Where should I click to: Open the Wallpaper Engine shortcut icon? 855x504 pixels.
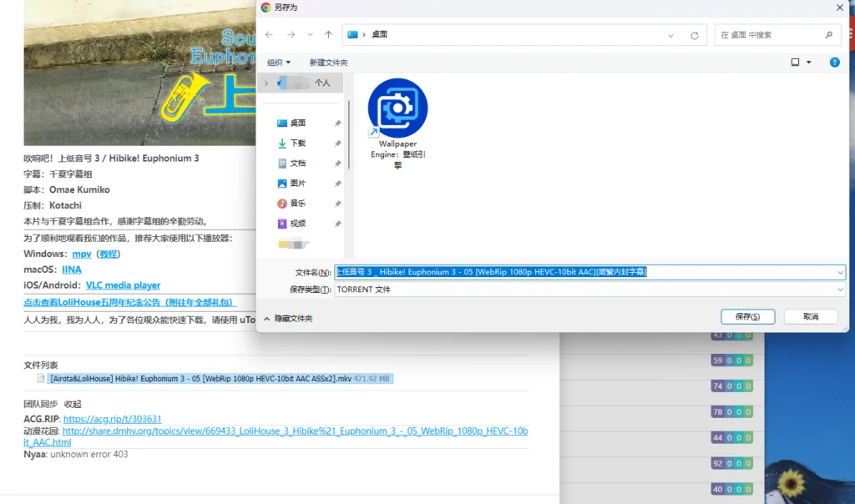pyautogui.click(x=397, y=108)
